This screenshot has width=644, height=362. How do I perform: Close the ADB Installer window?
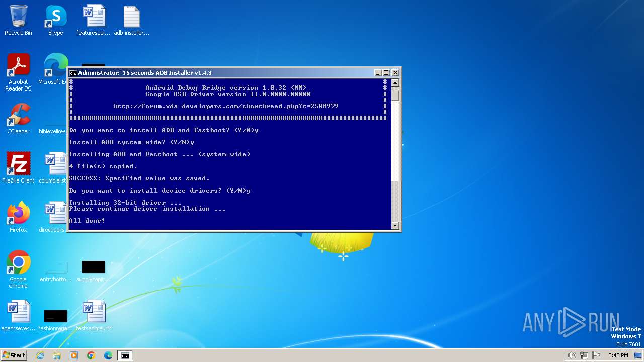click(395, 73)
